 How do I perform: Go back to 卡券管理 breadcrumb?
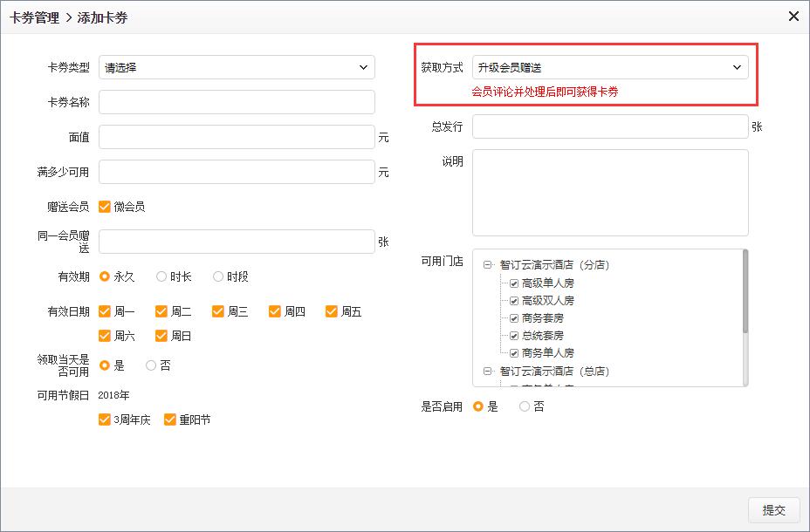(35, 17)
